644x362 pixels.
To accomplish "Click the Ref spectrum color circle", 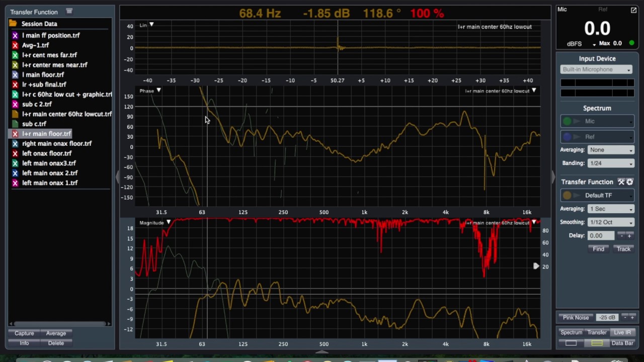I will click(567, 137).
